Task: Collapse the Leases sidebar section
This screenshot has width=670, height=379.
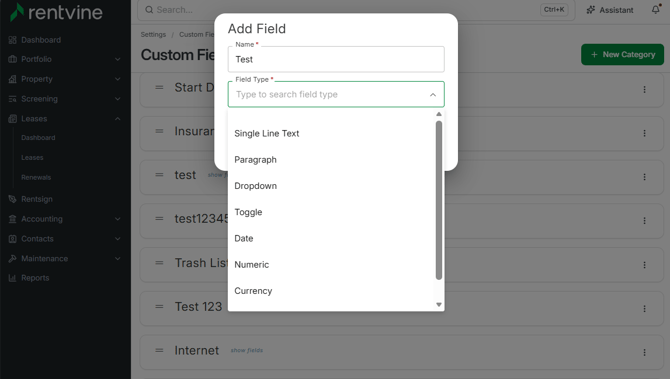Action: click(118, 119)
